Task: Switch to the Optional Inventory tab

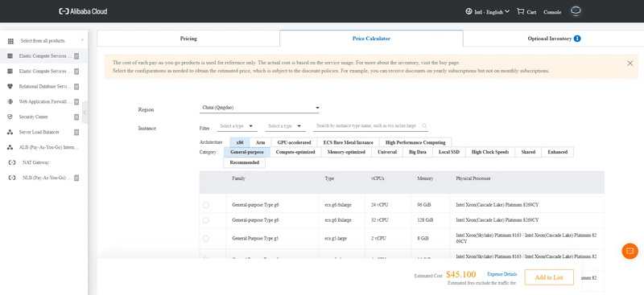Action: [554, 39]
